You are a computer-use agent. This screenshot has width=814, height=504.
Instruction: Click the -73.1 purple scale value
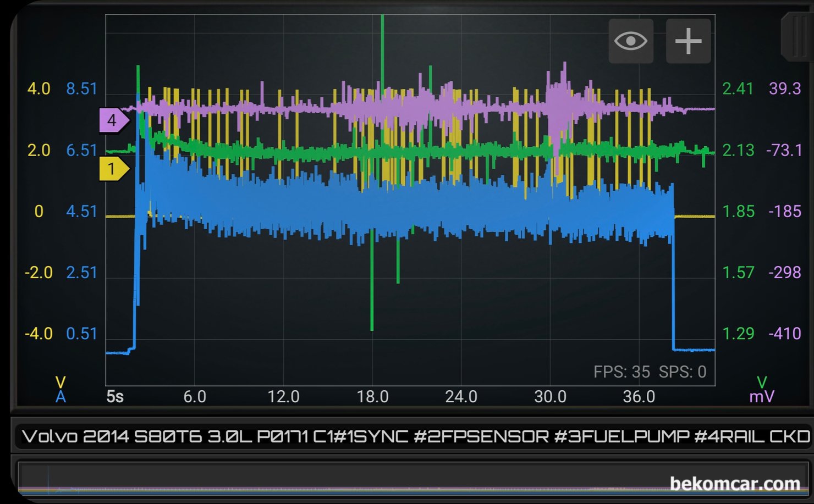(x=785, y=150)
